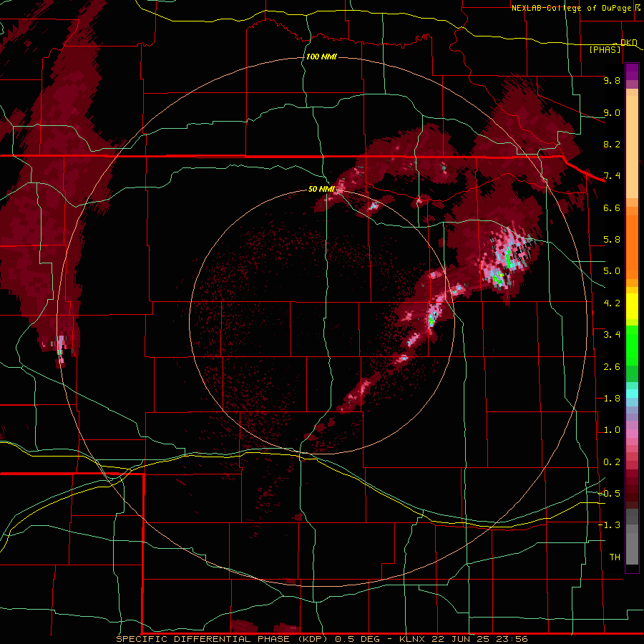Screen dimensions: 644x644
Task: Click the 0.2 value on color scale
Action: coord(612,462)
